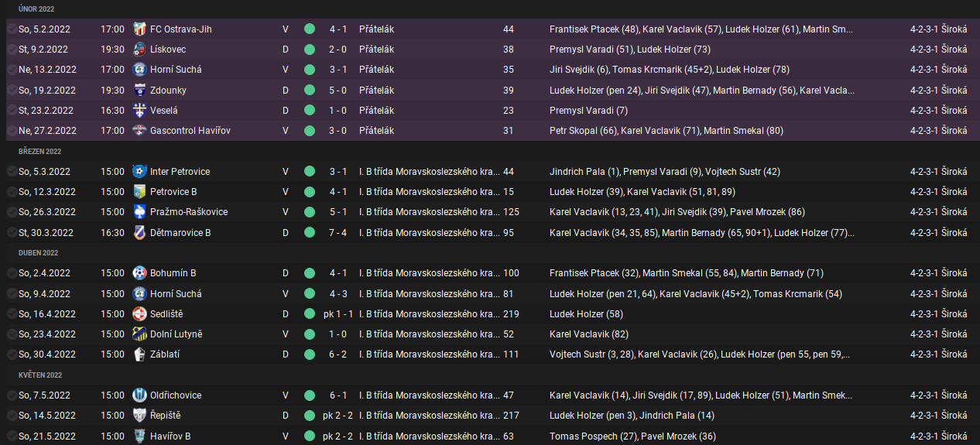Open the Přátelák competition link for the Veselá match

tap(377, 111)
